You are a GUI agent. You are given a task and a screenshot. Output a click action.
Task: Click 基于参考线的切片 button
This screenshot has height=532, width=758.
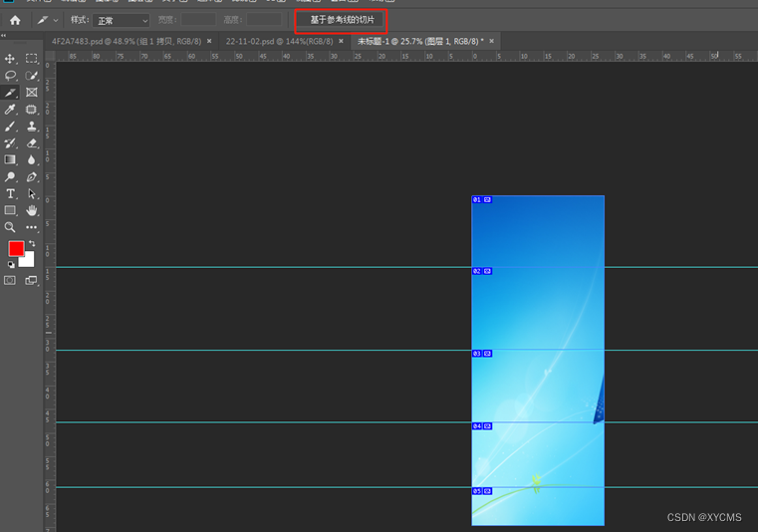(342, 20)
